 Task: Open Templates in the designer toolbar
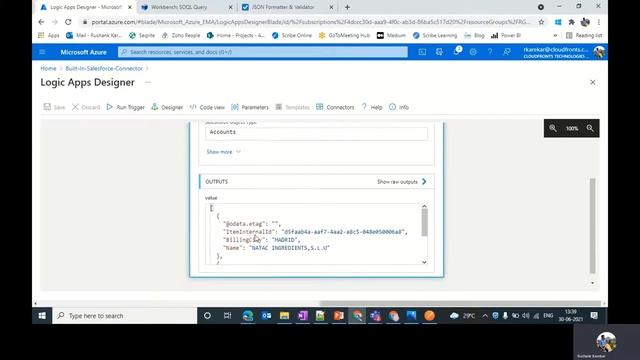tap(292, 107)
